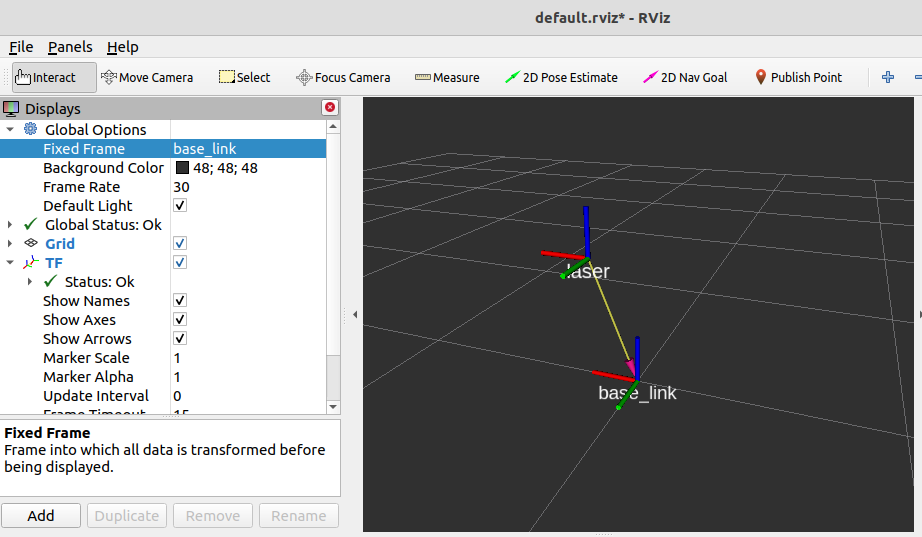
Task: Activate the 2D Nav Goal tool
Action: point(685,77)
